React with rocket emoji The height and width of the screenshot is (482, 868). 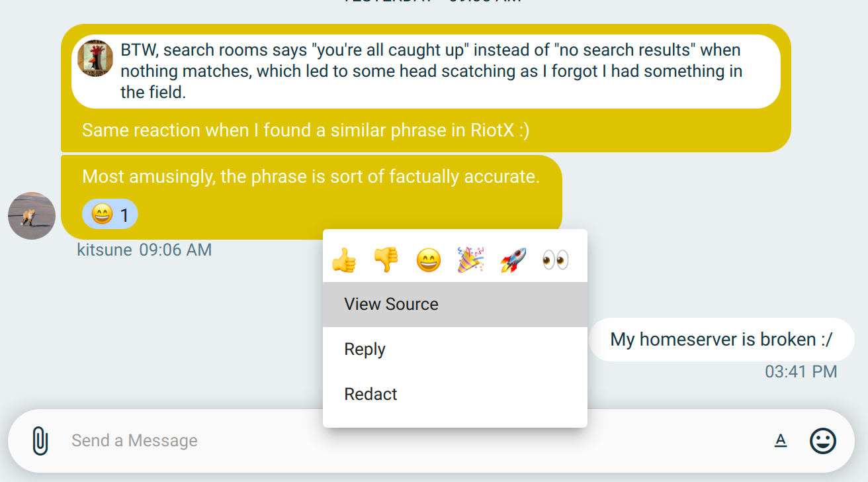[x=513, y=260]
